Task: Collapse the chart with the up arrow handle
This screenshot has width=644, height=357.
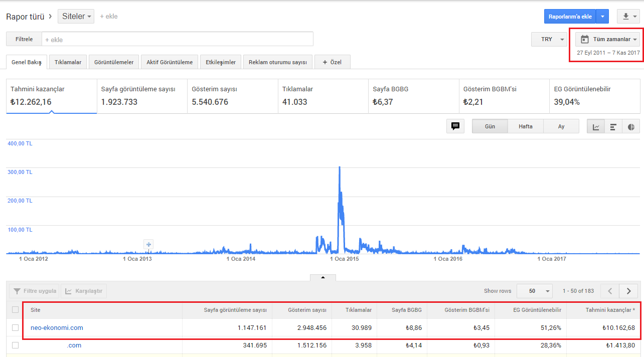Action: click(x=323, y=277)
